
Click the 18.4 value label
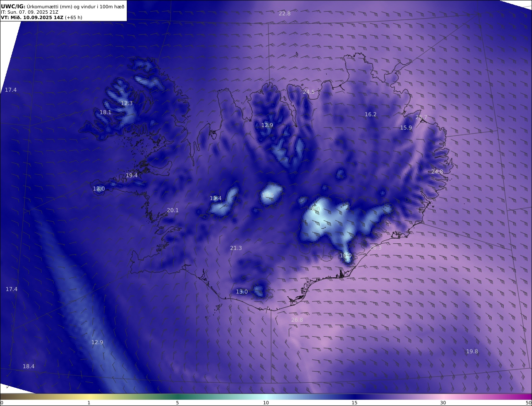click(x=29, y=367)
